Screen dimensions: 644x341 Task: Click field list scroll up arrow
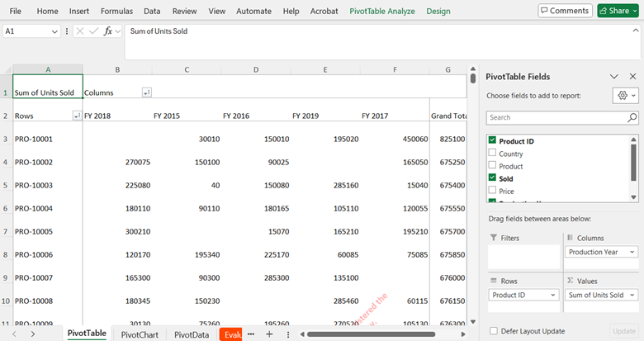tap(634, 140)
